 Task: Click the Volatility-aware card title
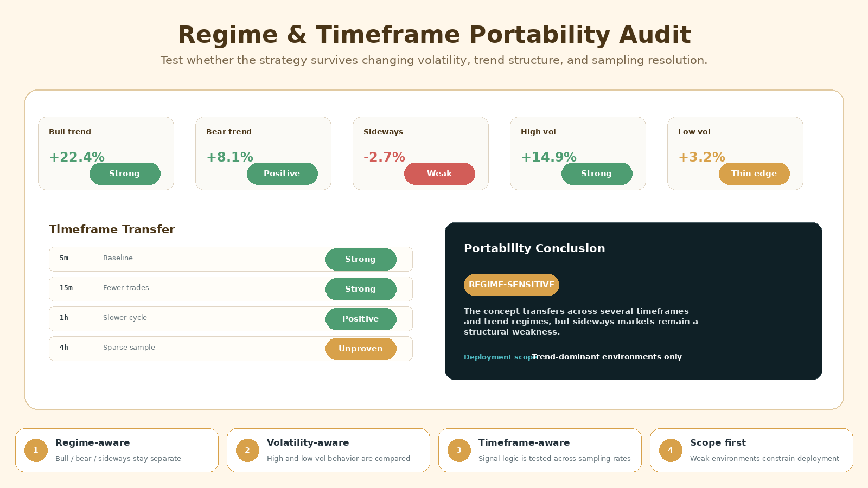coord(308,442)
